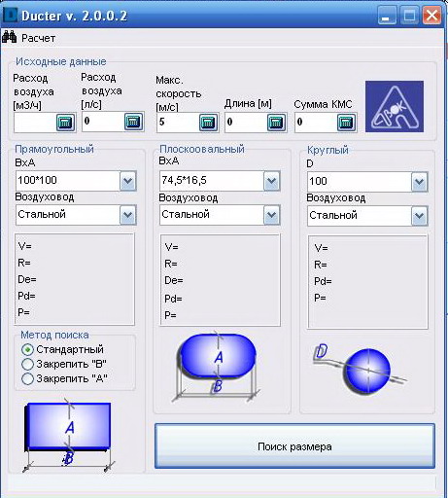Viewport: 448px width, 498px height.
Task: Click the ABOK triangle logo
Action: pos(395,106)
